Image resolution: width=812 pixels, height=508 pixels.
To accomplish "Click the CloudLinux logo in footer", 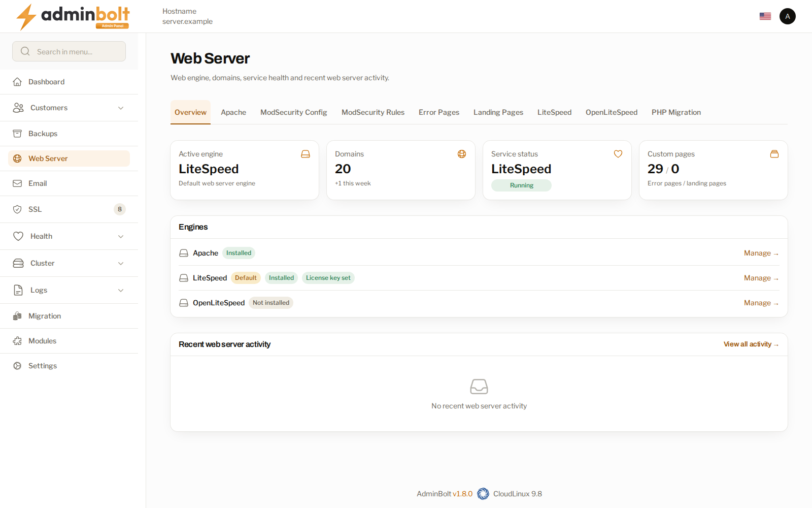I will point(483,494).
